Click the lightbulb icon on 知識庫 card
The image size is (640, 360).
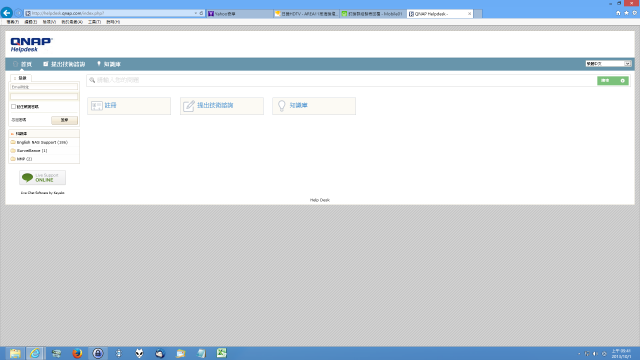point(282,106)
